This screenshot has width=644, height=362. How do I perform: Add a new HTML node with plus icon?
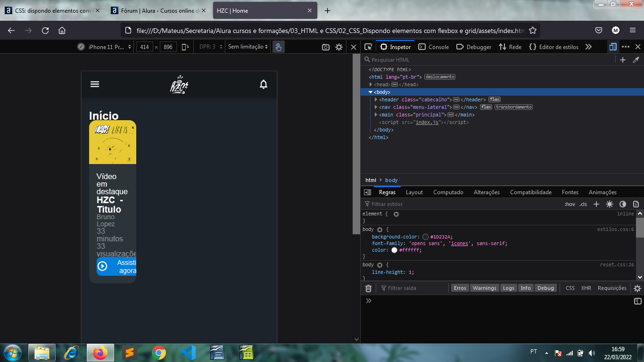click(x=623, y=60)
